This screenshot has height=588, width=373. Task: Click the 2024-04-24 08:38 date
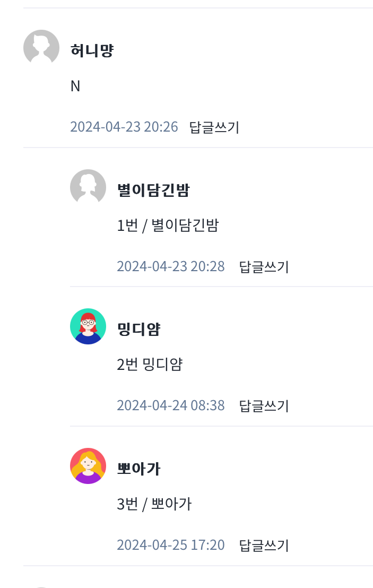coord(171,406)
